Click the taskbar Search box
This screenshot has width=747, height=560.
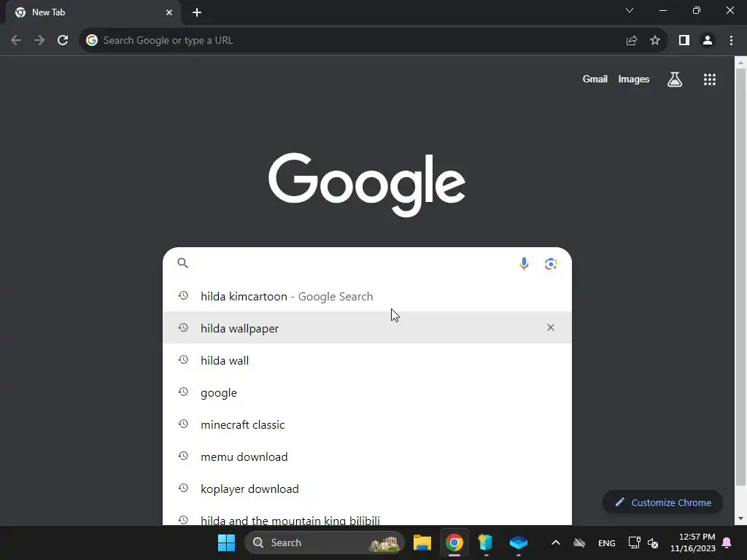tap(325, 542)
